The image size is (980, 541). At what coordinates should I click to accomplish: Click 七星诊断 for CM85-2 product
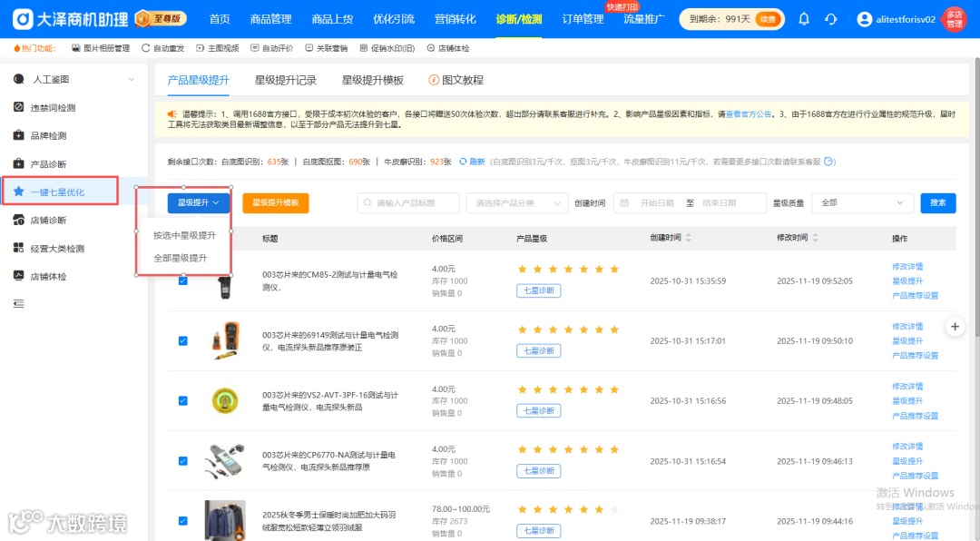(539, 290)
